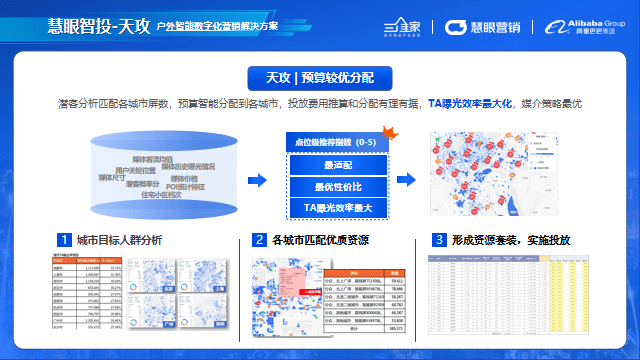Click 潜客概率分 in the data cylinder
The height and width of the screenshot is (360, 640).
coord(142,184)
